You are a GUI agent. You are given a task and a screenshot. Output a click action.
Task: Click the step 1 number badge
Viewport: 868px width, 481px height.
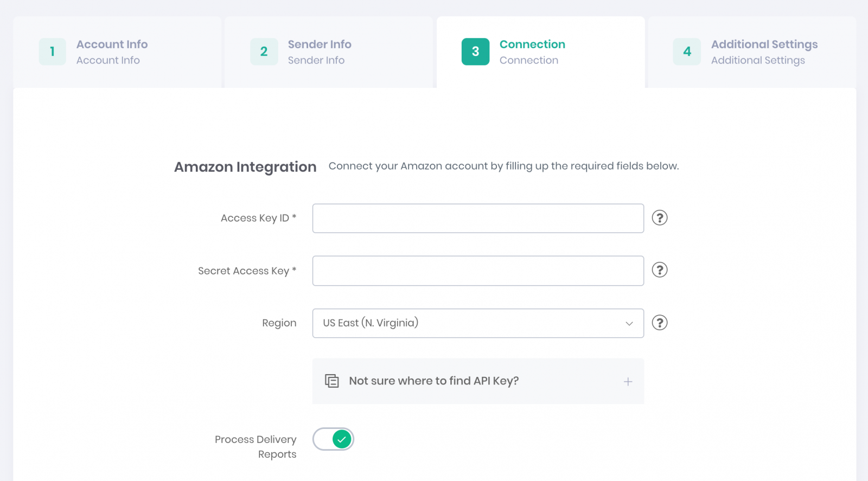(52, 52)
